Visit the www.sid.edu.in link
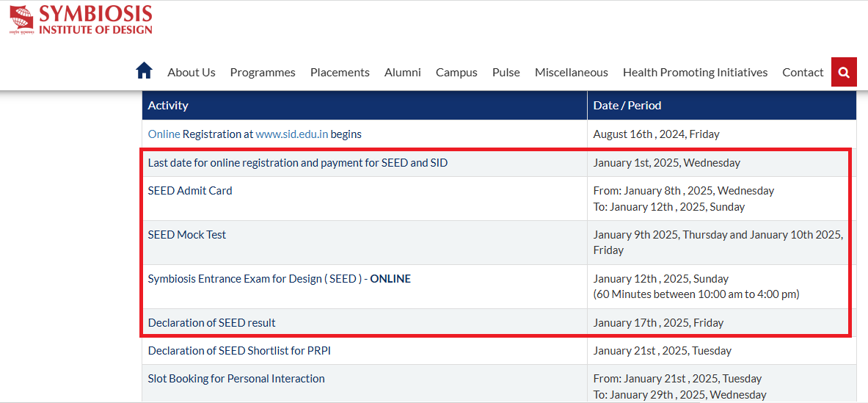 coord(292,134)
